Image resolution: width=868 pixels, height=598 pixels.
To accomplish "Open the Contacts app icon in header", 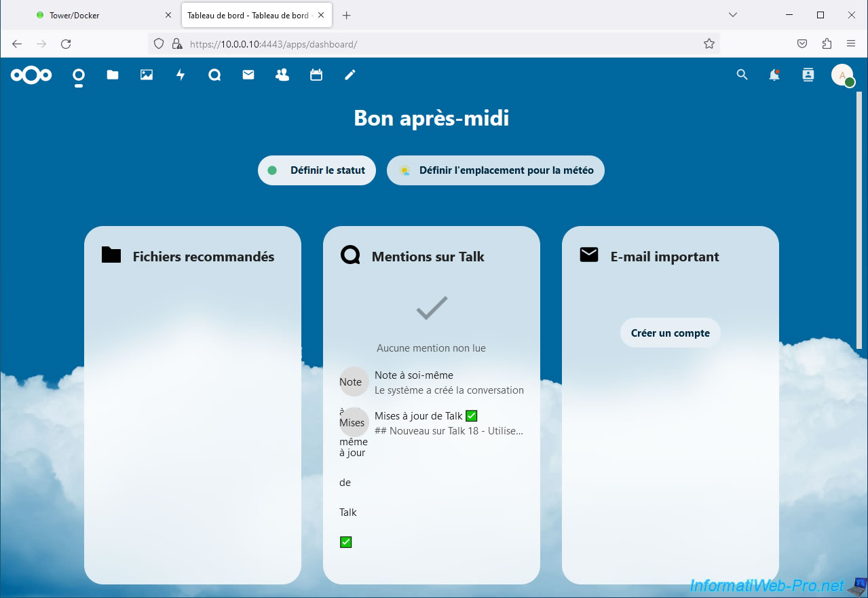I will [282, 75].
